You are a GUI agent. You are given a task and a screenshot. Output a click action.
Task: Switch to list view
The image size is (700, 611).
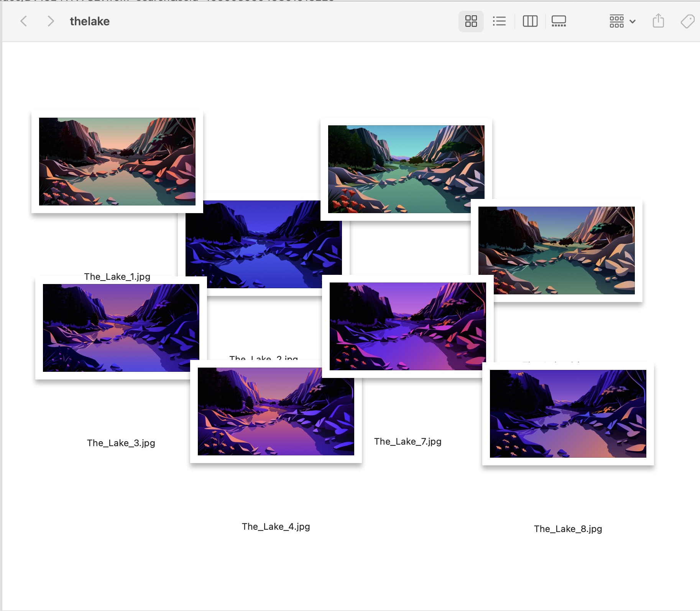(499, 21)
